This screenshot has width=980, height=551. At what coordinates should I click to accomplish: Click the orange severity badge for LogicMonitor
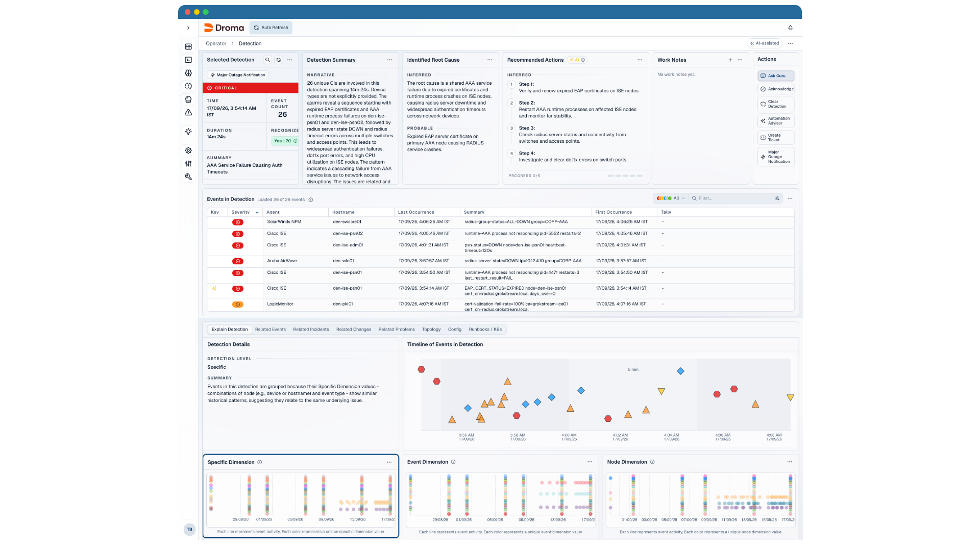click(x=238, y=304)
